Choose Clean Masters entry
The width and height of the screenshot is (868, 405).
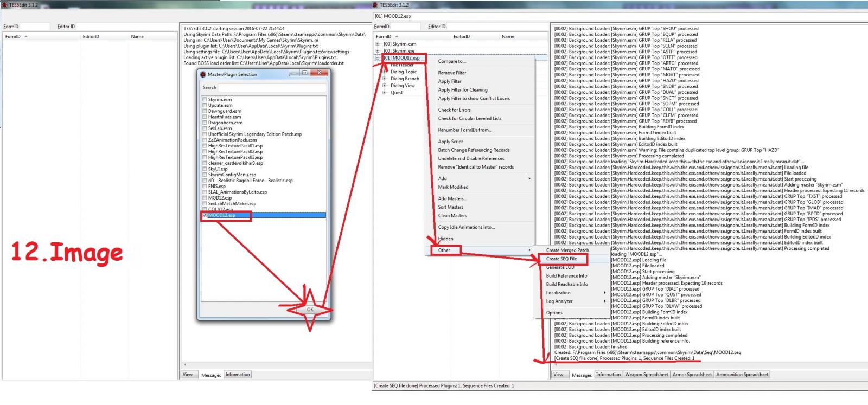(x=452, y=216)
